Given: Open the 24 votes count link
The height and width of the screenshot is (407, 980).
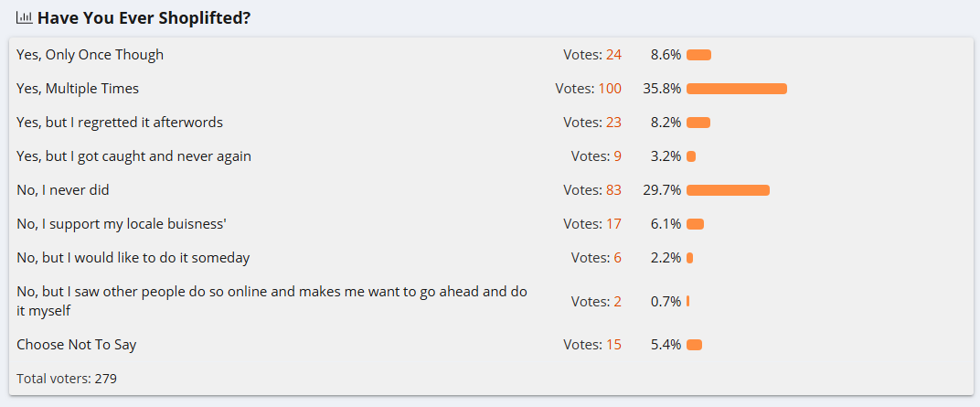Looking at the screenshot, I should point(612,55).
